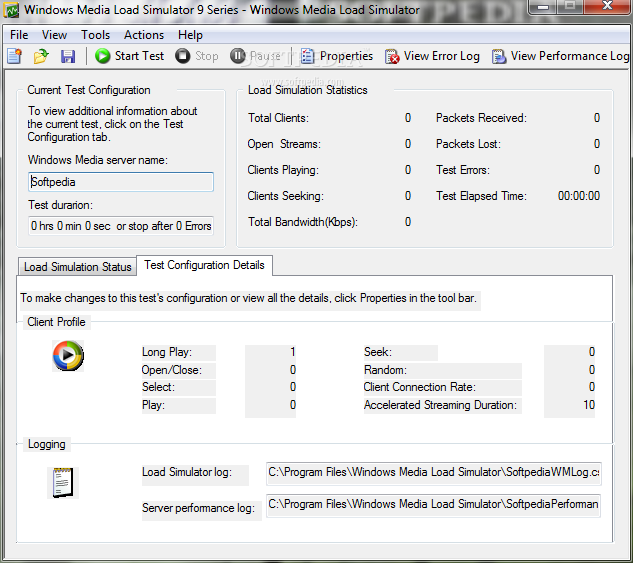Click the Open/Close label in Client Profile
The width and height of the screenshot is (633, 563).
tap(172, 370)
